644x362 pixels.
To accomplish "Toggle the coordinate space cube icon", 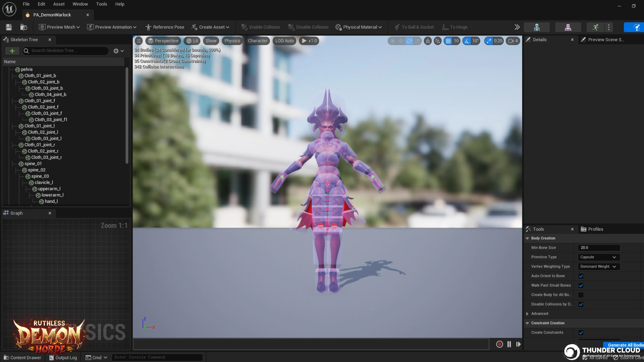I will (428, 41).
